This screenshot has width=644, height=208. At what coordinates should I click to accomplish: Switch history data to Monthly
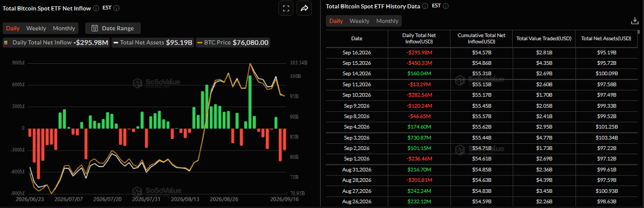387,21
